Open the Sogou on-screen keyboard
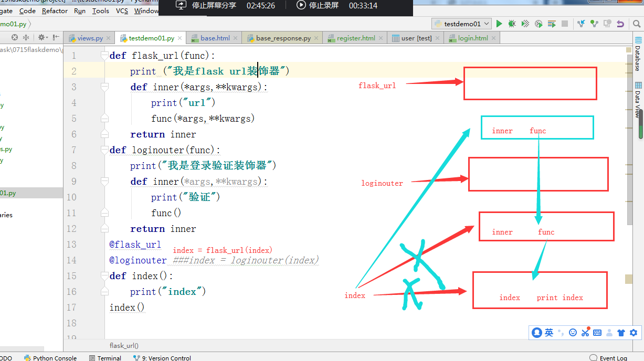644x361 pixels. pos(597,333)
